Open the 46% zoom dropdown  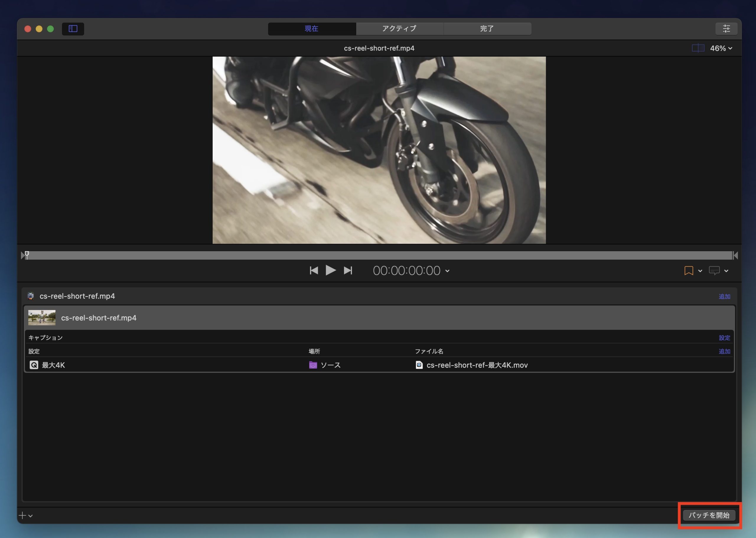[x=721, y=48]
